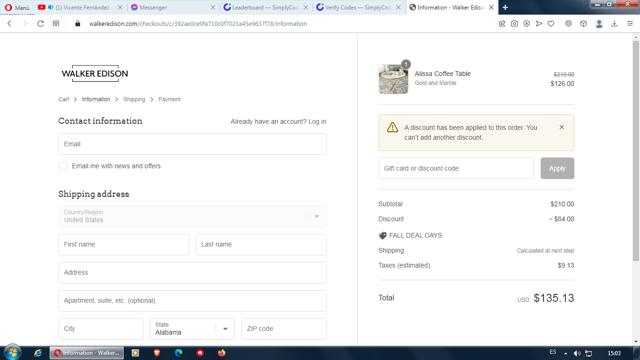This screenshot has height=360, width=640.
Task: Reload the page with the refresh icon
Action: (40, 24)
